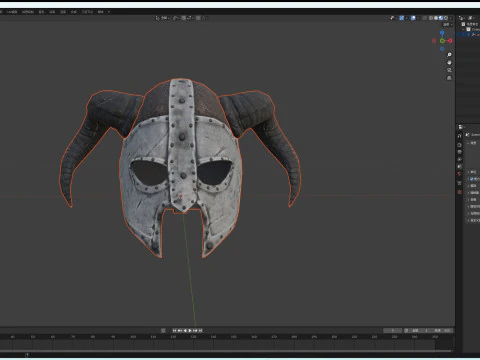Viewport: 480px width, 360px height.
Task: Select rendered viewport shading mode
Action: coord(446,18)
